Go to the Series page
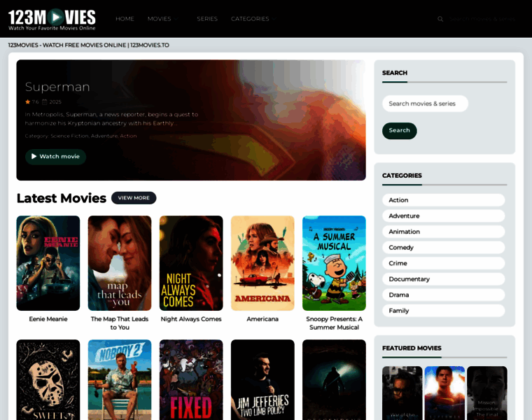 tap(207, 19)
